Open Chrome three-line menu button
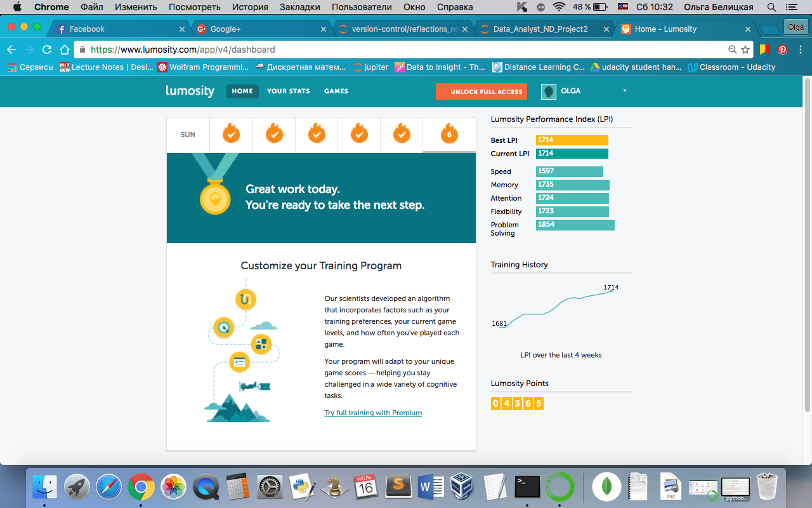The height and width of the screenshot is (508, 812). click(801, 50)
